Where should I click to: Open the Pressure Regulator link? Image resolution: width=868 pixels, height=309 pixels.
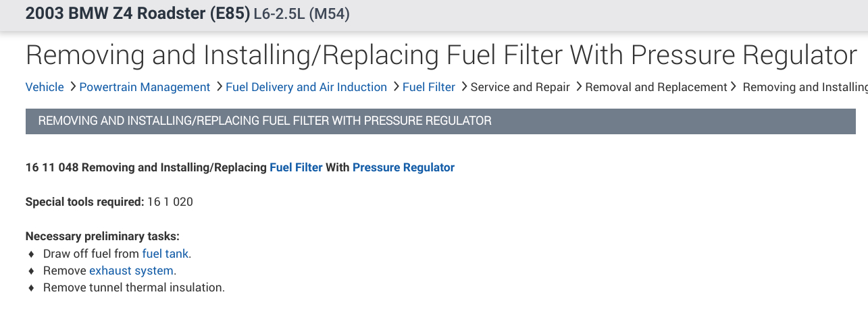[x=403, y=167]
